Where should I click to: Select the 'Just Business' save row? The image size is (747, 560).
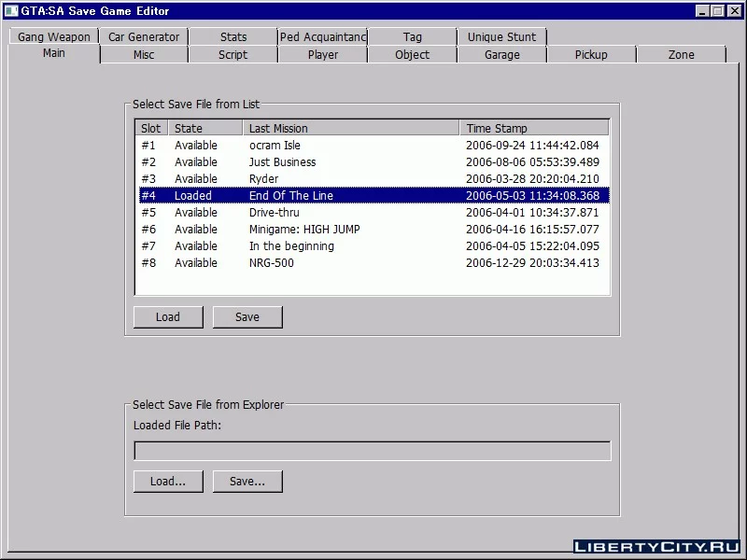click(x=373, y=161)
